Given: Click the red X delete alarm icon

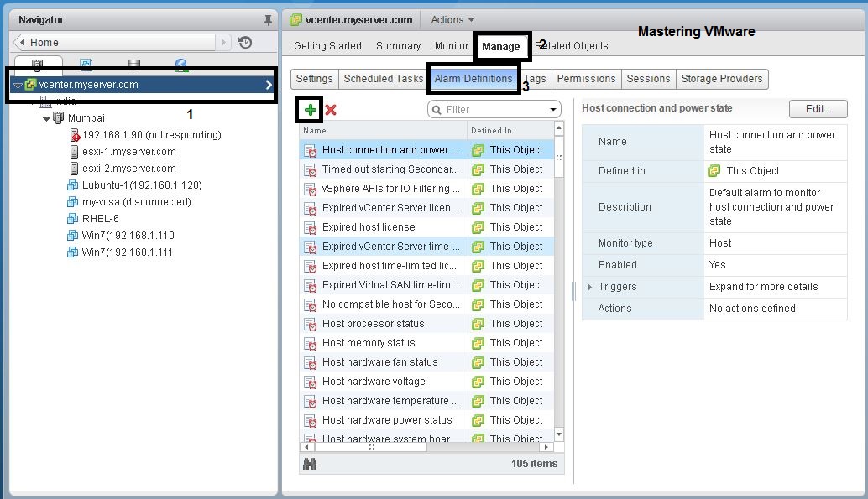Looking at the screenshot, I should pyautogui.click(x=331, y=110).
